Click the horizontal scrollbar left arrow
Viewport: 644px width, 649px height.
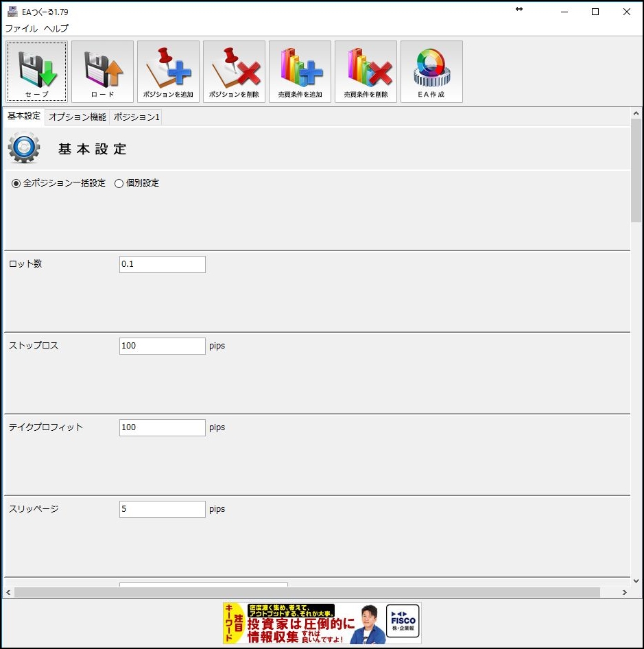pos(8,592)
